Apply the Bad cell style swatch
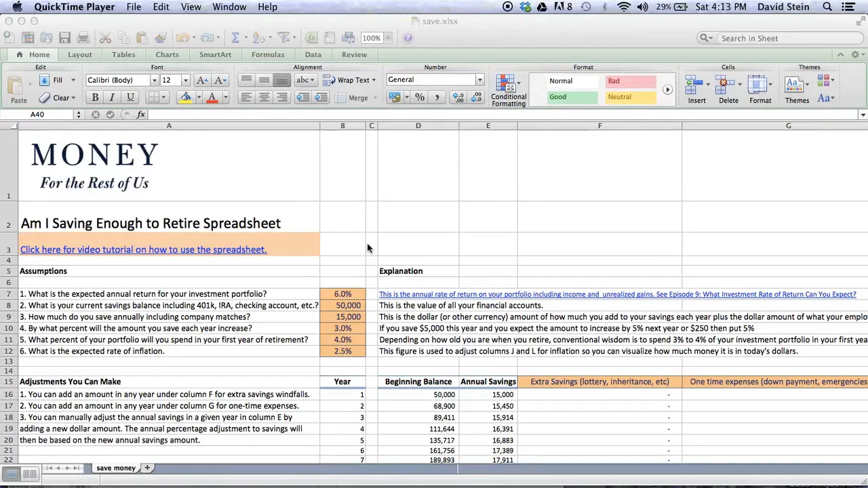Screen dimensions: 868x488 pyautogui.click(x=631, y=81)
